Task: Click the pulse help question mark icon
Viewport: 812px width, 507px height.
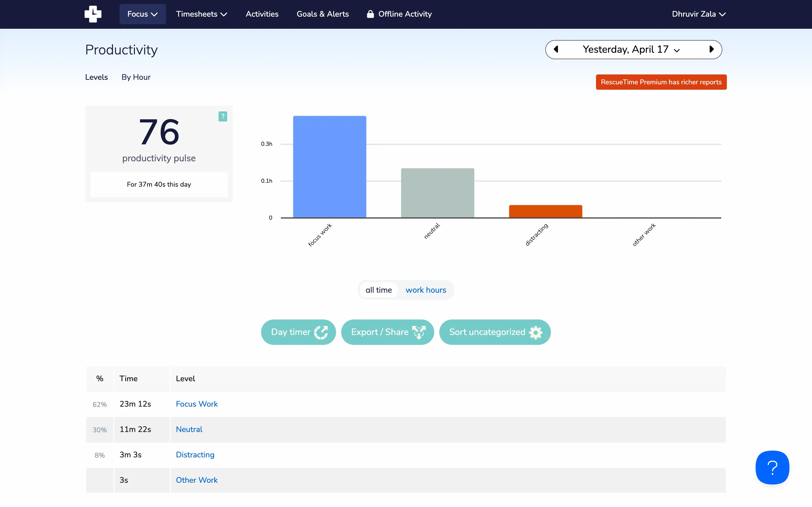Action: pos(223,116)
